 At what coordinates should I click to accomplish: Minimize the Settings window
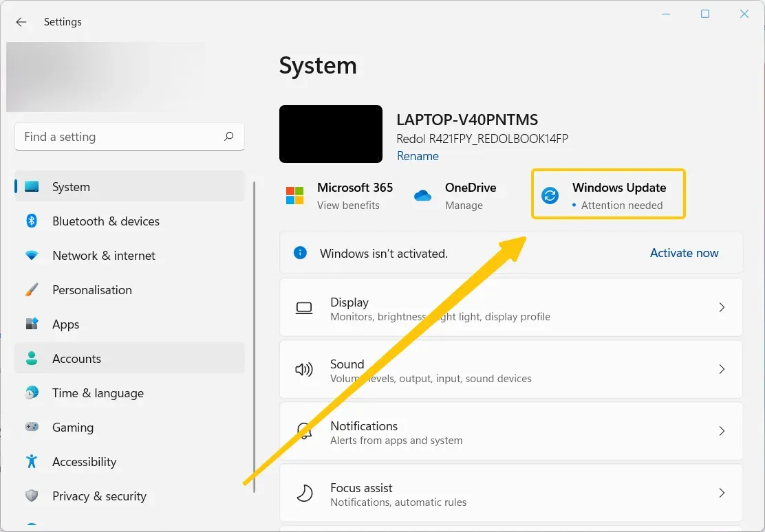[x=665, y=14]
